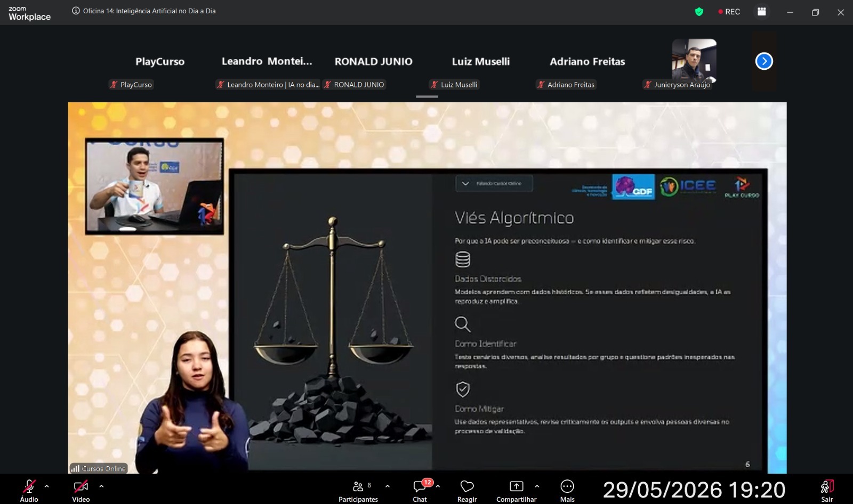Screen dimensions: 853x504
Task: Click the 'Viés Algorítmico' slide heading
Action: click(x=514, y=218)
